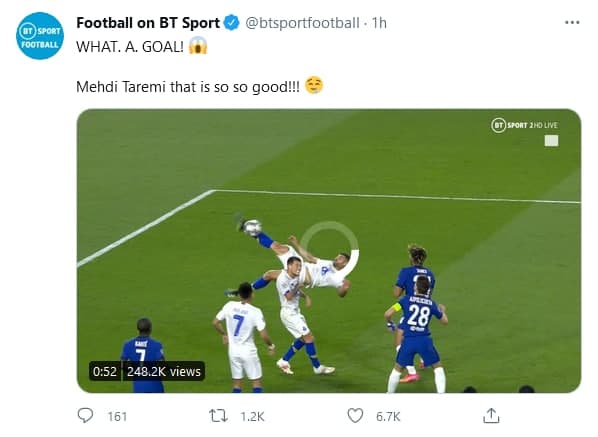
Task: Click the 248.2K views counter
Action: tap(164, 371)
